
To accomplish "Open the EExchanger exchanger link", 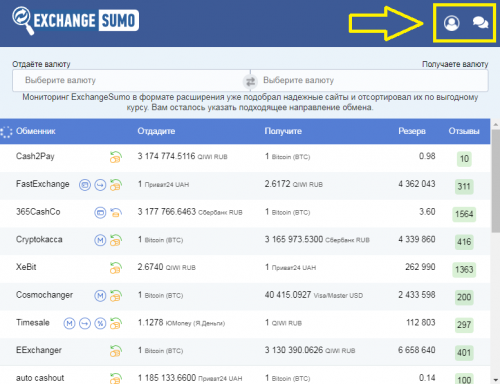I will (39, 350).
